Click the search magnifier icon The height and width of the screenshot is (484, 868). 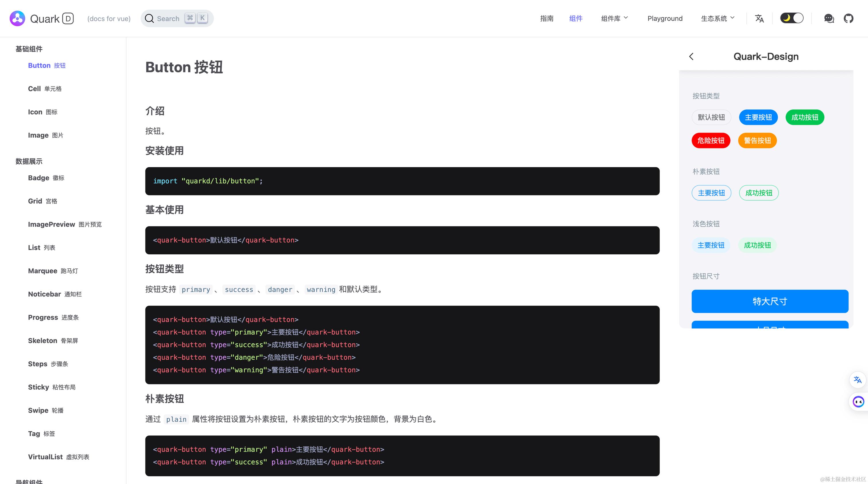(x=149, y=19)
